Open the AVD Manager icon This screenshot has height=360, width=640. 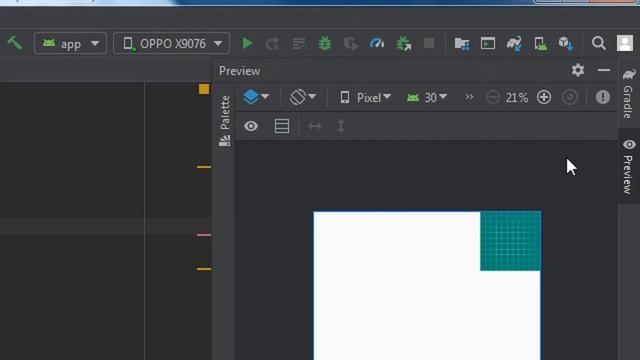point(540,43)
